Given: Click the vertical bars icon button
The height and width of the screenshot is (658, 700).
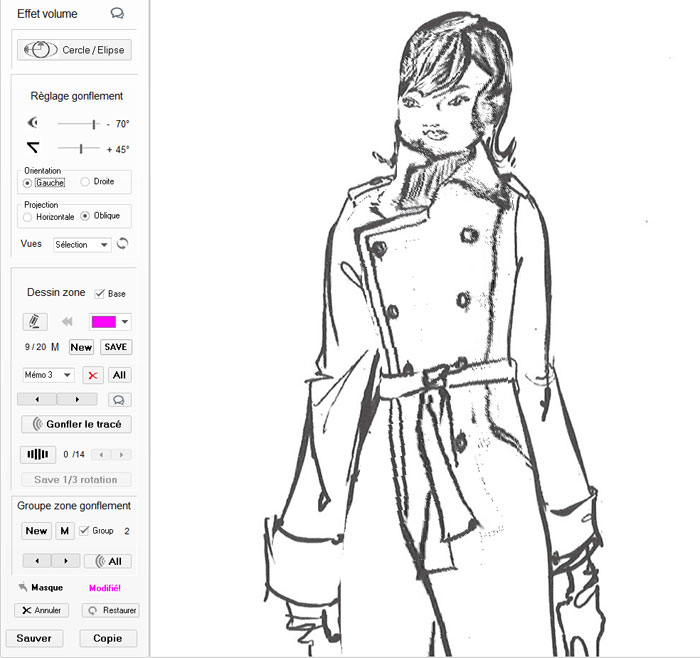Looking at the screenshot, I should [38, 454].
